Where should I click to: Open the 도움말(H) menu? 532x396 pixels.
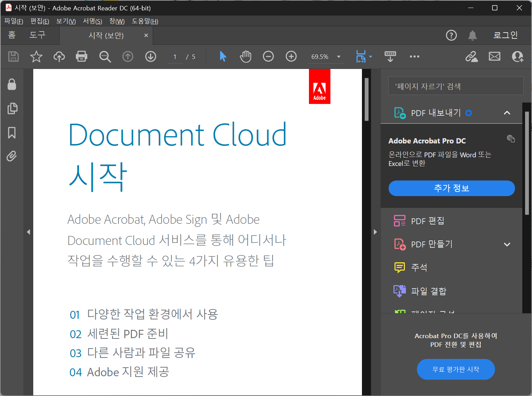click(145, 21)
